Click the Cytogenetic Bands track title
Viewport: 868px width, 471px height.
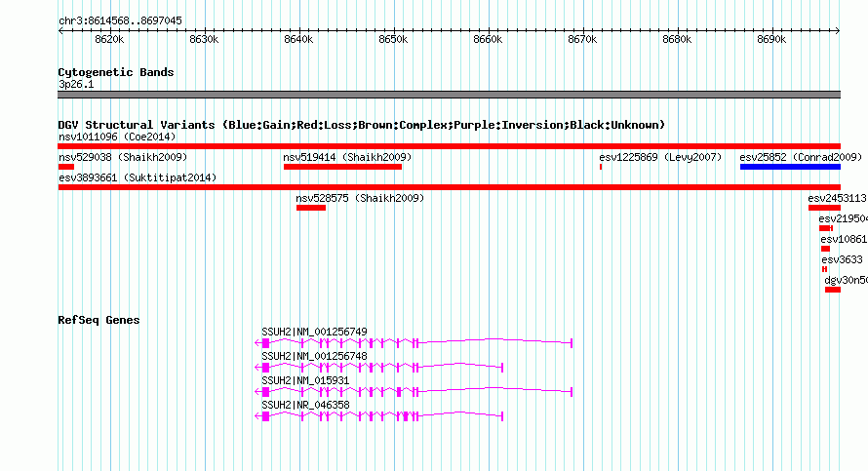pyautogui.click(x=116, y=72)
